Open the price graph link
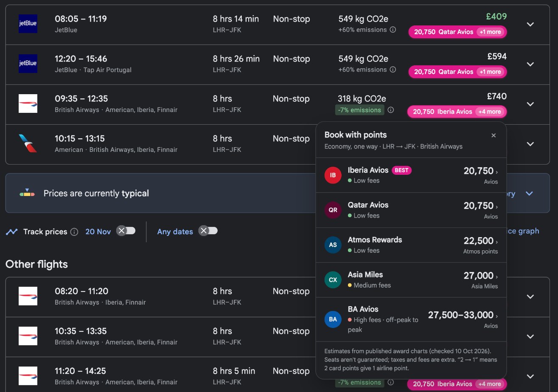 (523, 231)
